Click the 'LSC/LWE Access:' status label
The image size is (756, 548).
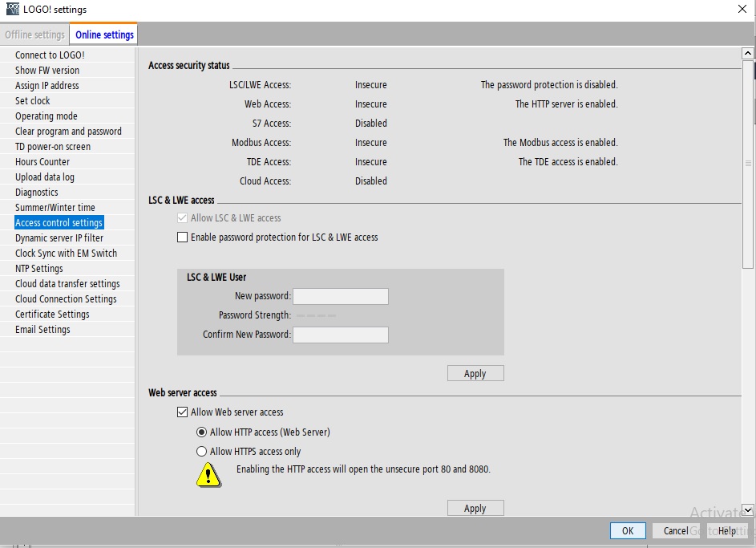pos(260,85)
